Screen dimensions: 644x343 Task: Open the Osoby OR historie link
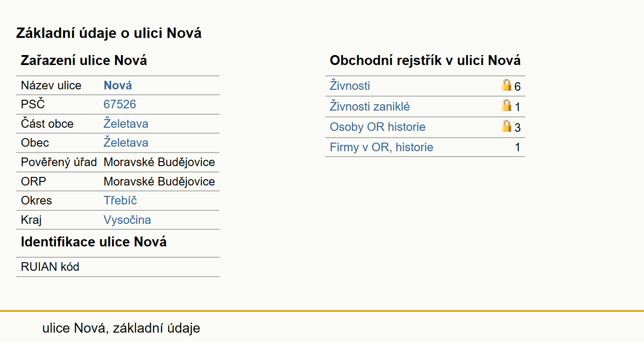tap(378, 127)
